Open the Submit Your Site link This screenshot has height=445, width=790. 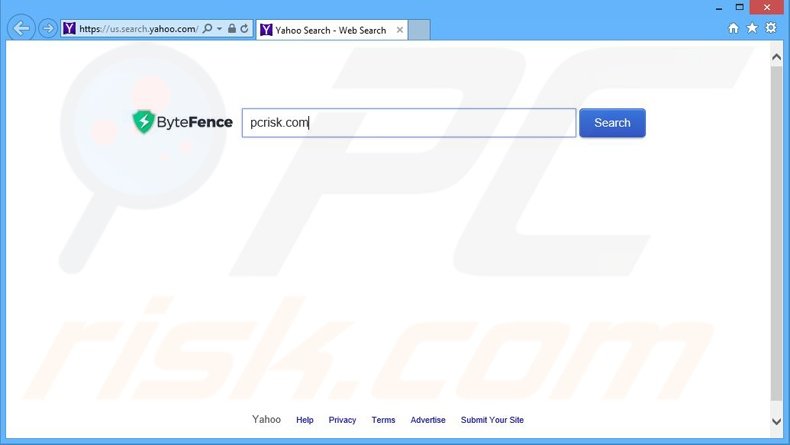click(x=492, y=420)
